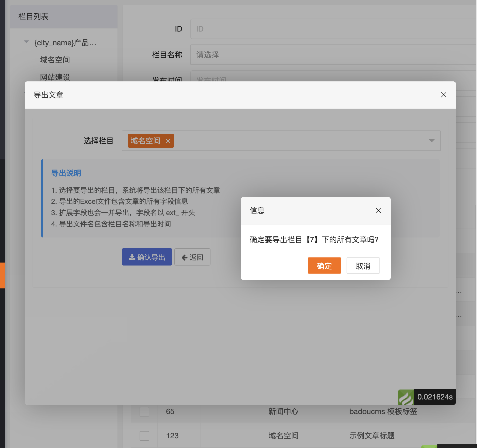Cancel the export via 取消 button
The height and width of the screenshot is (448, 477).
(363, 266)
